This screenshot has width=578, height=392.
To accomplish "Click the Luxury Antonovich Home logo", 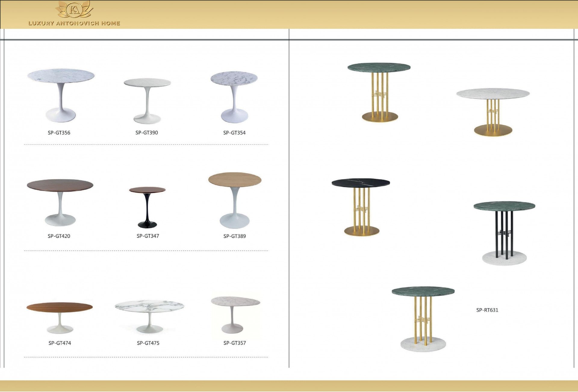I will click(x=74, y=10).
